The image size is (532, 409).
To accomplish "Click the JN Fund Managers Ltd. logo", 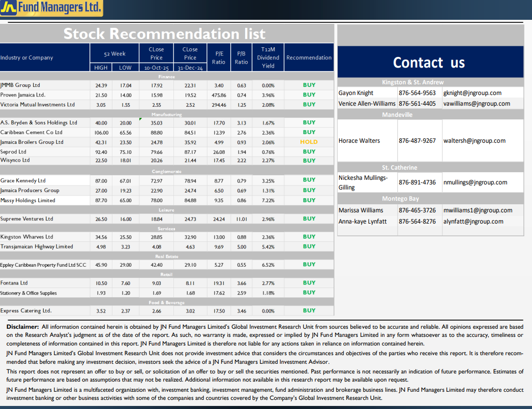I will 51,8.
